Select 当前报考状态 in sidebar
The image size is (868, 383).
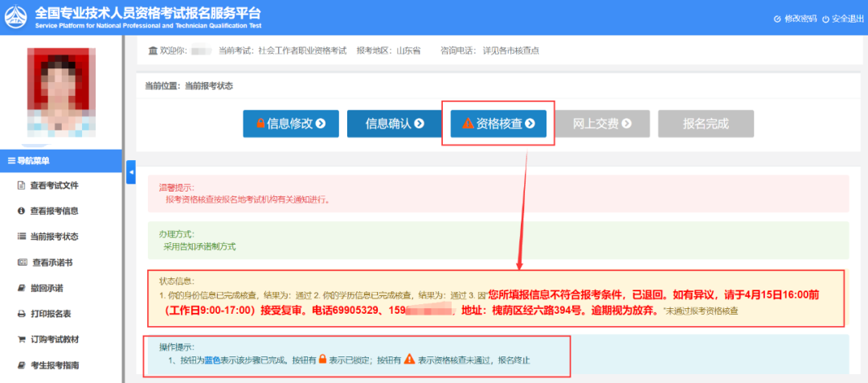click(55, 237)
